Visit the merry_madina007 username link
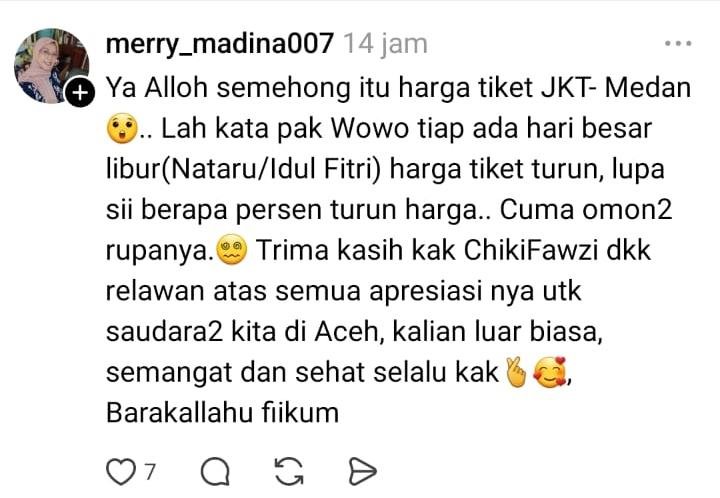The image size is (720, 498). (x=219, y=44)
